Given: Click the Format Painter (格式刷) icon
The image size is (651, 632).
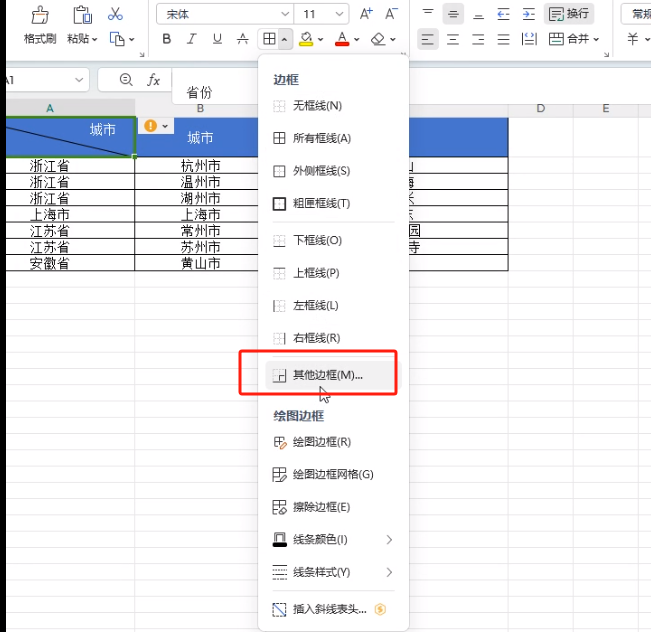Looking at the screenshot, I should (40, 15).
